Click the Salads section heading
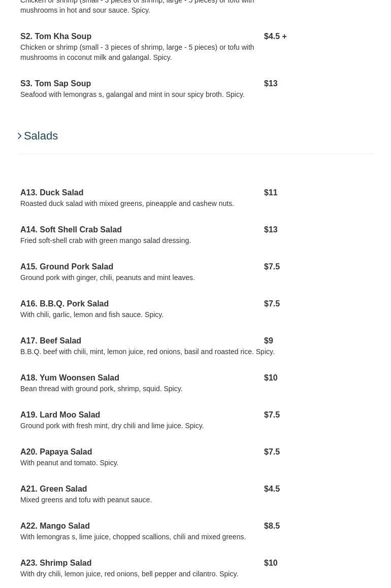This screenshot has width=391, height=588. tap(41, 136)
